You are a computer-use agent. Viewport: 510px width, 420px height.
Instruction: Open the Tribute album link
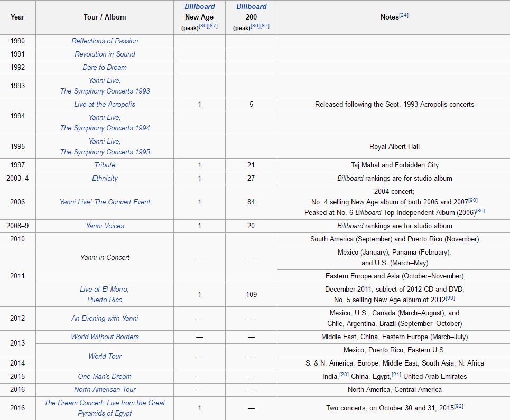click(105, 165)
